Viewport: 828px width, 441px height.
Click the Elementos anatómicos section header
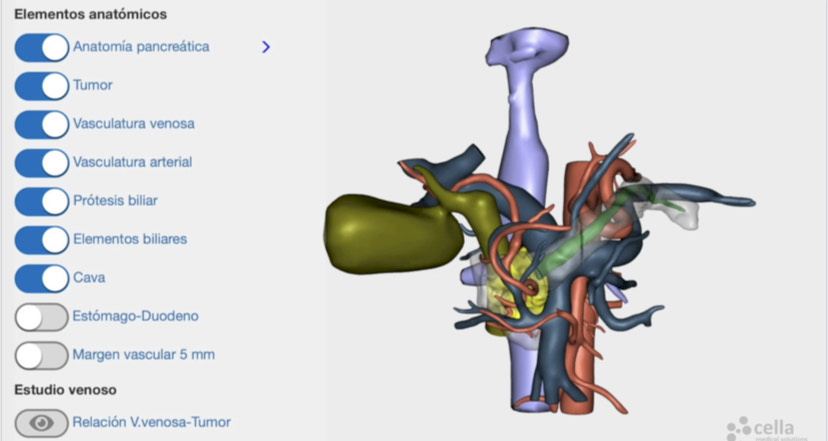[91, 15]
